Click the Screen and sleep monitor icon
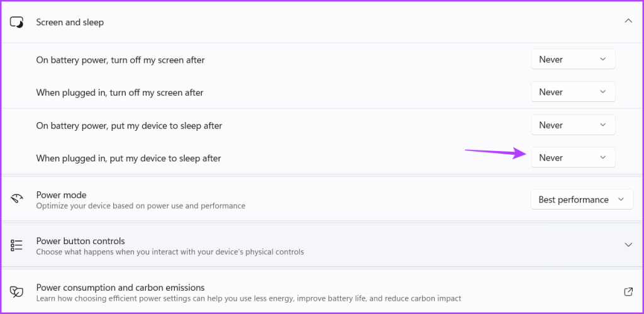Viewport: 644px width, 314px height. pyautogui.click(x=16, y=22)
